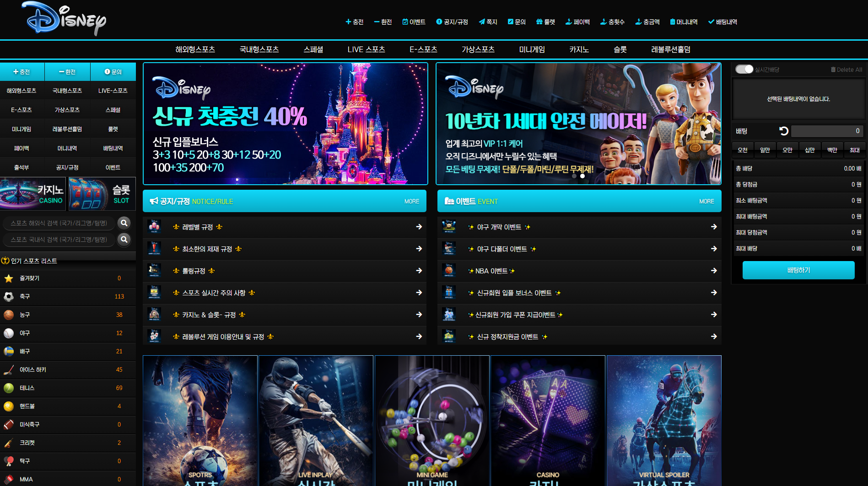
Task: Open the 미니게임 main menu tab
Action: (532, 49)
